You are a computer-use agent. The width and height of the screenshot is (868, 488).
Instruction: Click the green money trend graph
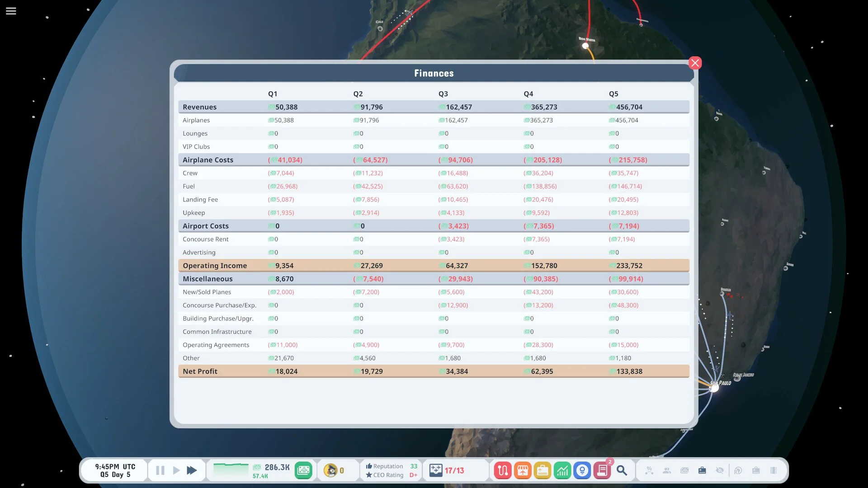coord(231,469)
